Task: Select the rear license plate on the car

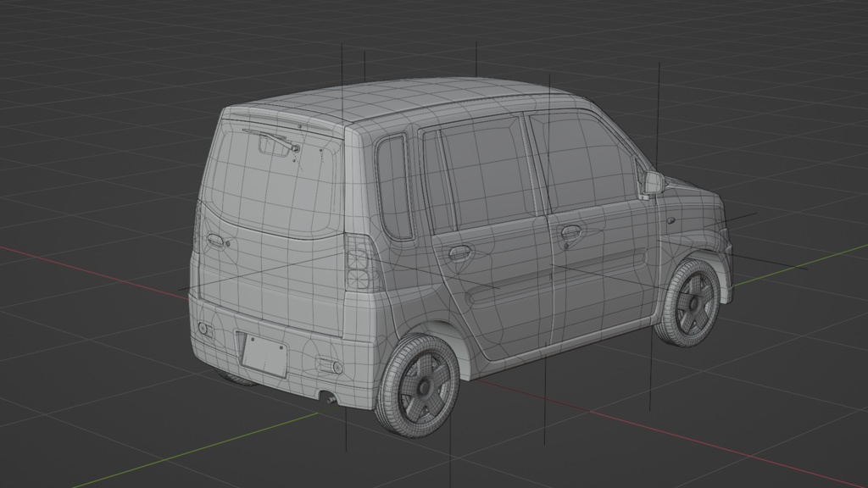Action: tap(264, 356)
